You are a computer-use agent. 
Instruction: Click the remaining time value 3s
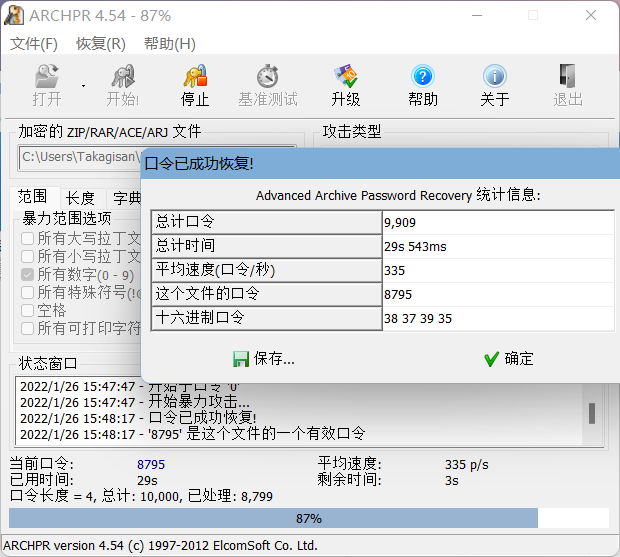452,481
